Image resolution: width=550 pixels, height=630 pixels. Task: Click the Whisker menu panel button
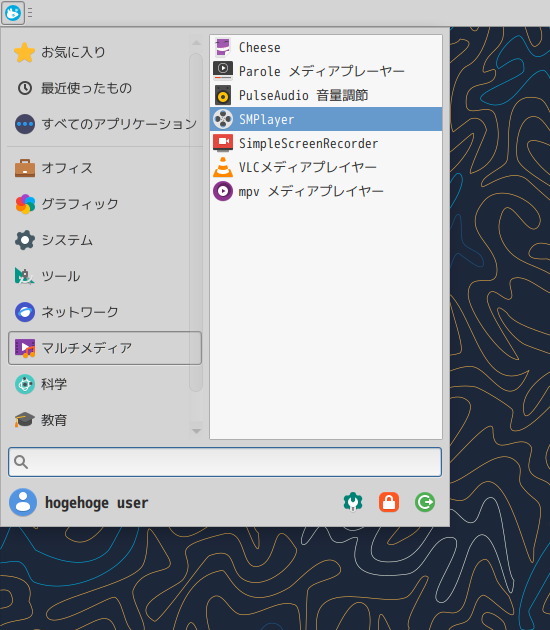[13, 13]
